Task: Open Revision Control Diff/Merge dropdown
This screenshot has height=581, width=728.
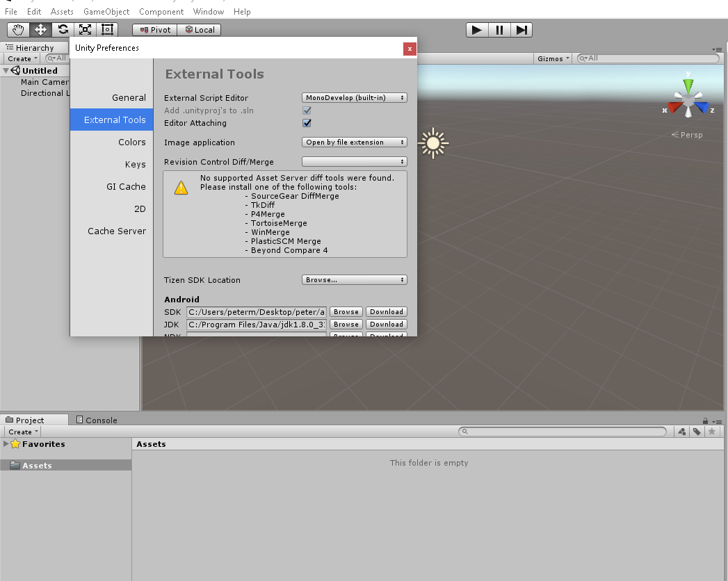Action: [x=354, y=161]
